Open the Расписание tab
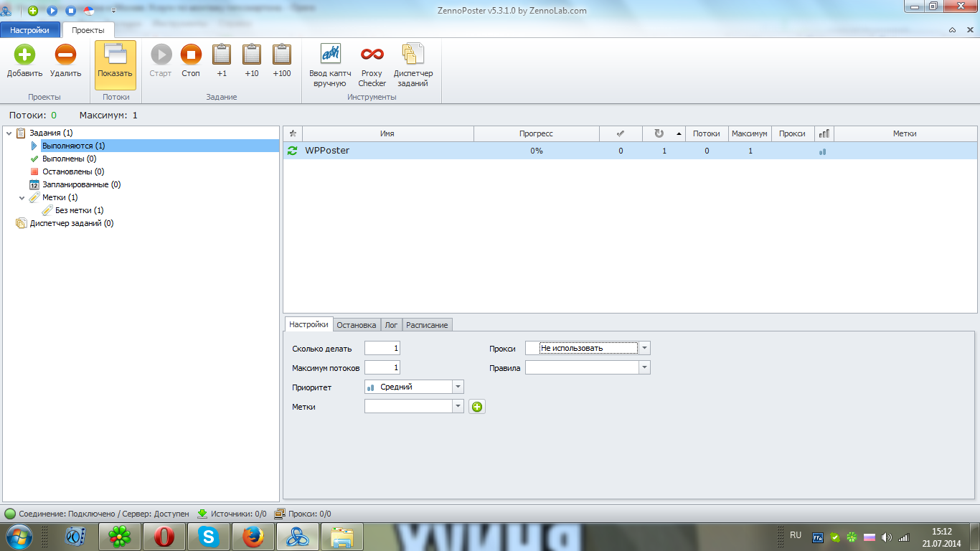980x551 pixels. [x=427, y=325]
